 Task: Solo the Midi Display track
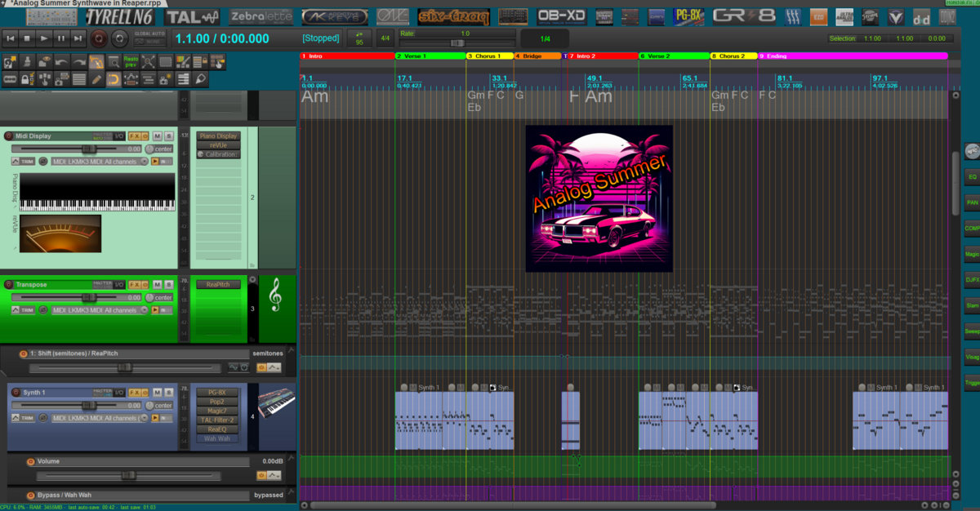(x=169, y=136)
